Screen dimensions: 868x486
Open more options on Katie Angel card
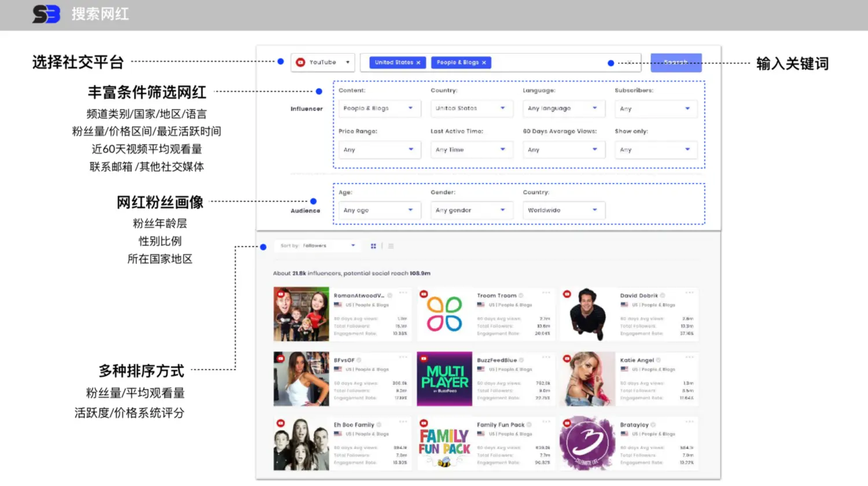coord(689,358)
